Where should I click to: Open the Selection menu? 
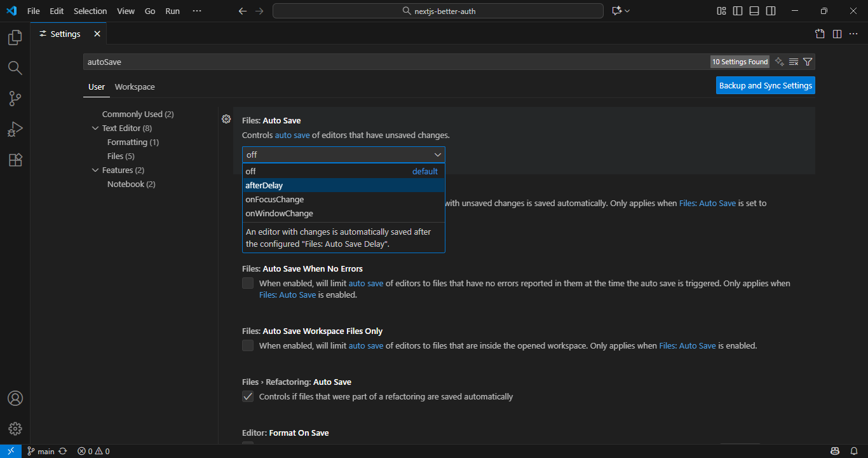point(90,11)
